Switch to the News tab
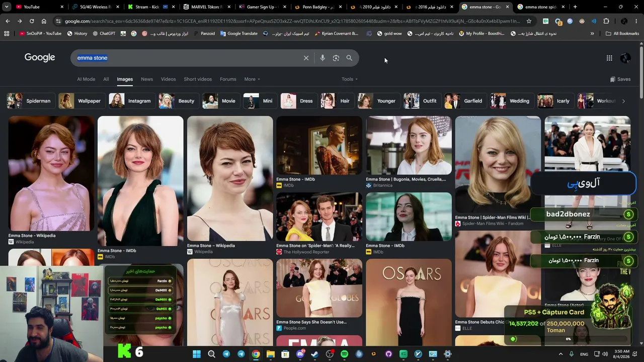This screenshot has width=644, height=362. click(x=147, y=79)
